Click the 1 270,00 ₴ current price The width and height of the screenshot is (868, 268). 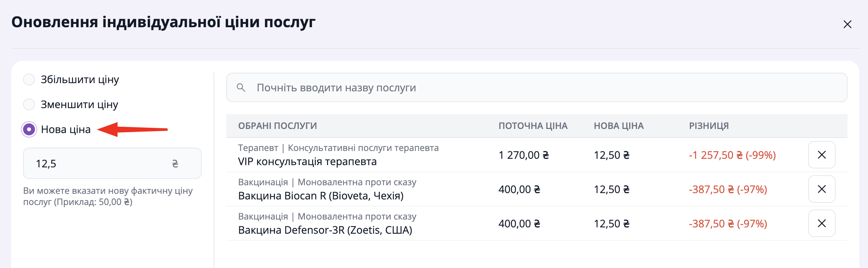[523, 155]
